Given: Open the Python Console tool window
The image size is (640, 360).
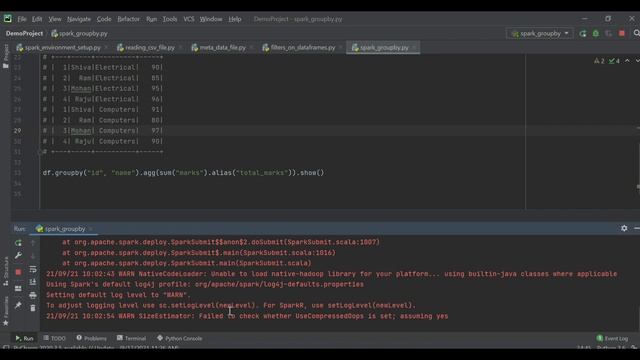Looking at the screenshot, I should (x=180, y=338).
